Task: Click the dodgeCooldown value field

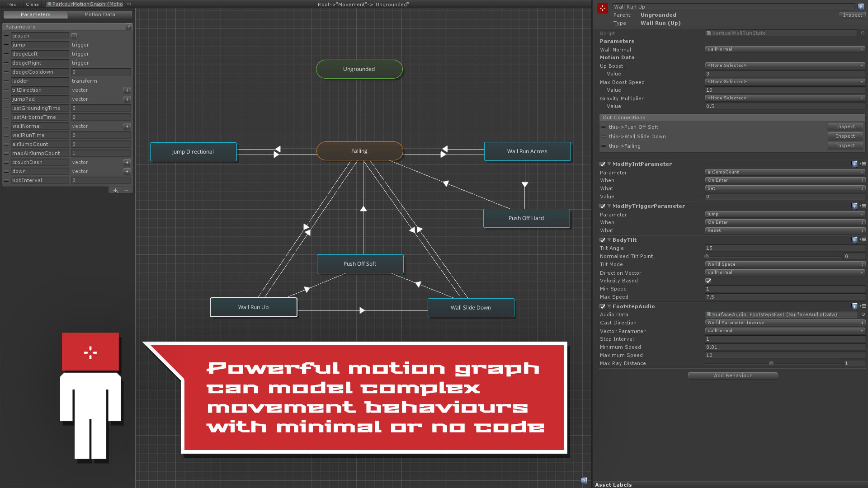Action: (101, 72)
